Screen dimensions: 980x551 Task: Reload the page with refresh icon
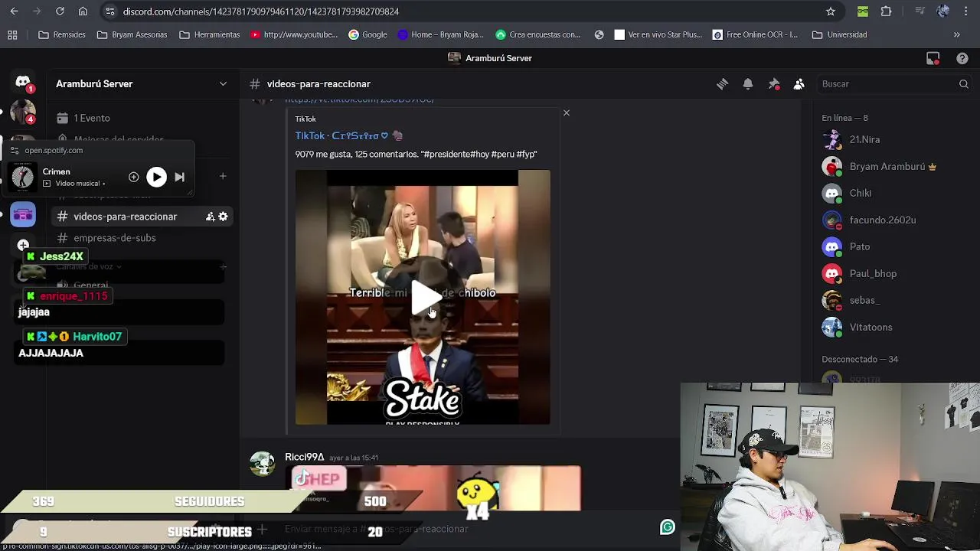tap(60, 11)
